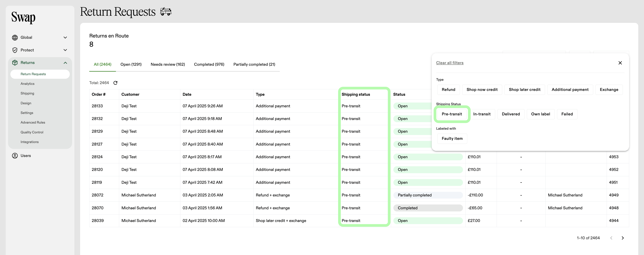Click Completed status badge for order 28070
This screenshot has height=255, width=644.
point(428,208)
